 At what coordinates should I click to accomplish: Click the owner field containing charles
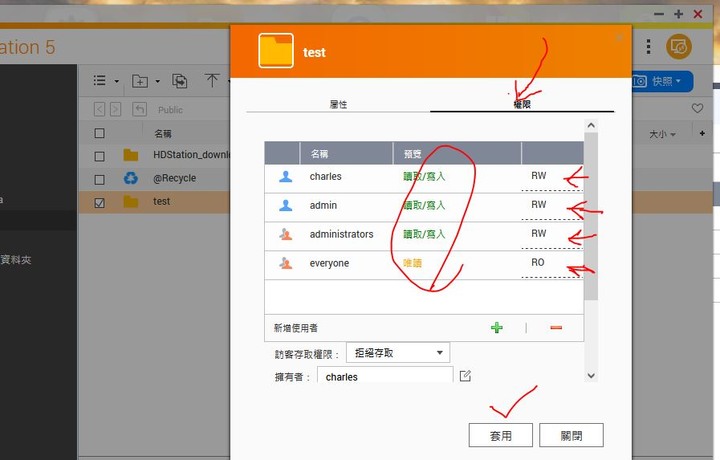[385, 376]
